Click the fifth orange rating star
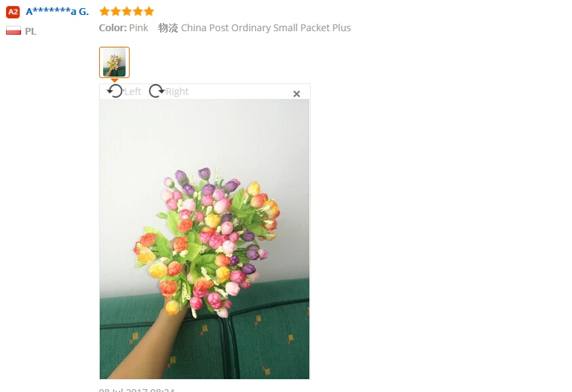This screenshot has height=392, width=572. tap(149, 12)
